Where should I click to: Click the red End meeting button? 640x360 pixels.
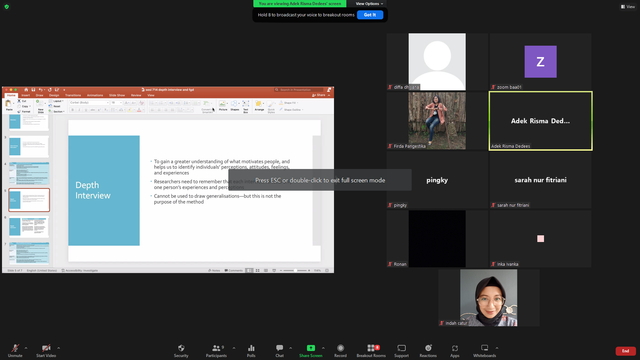(625, 351)
